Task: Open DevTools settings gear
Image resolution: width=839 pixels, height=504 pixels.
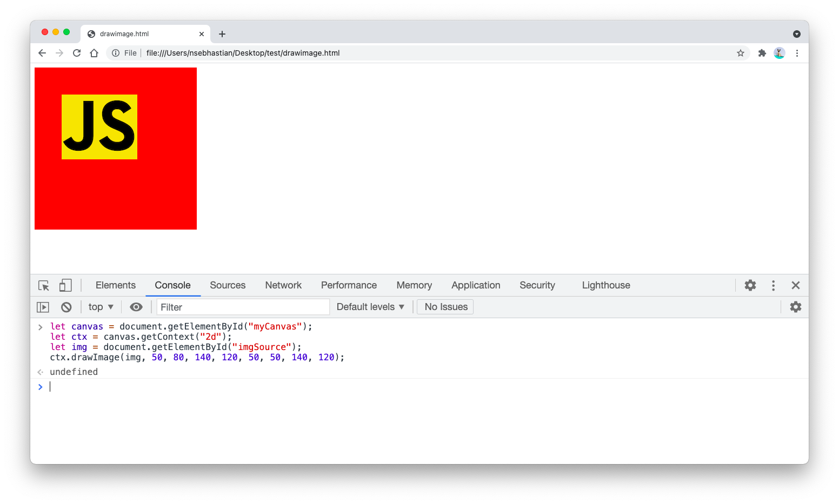Action: [x=750, y=285]
